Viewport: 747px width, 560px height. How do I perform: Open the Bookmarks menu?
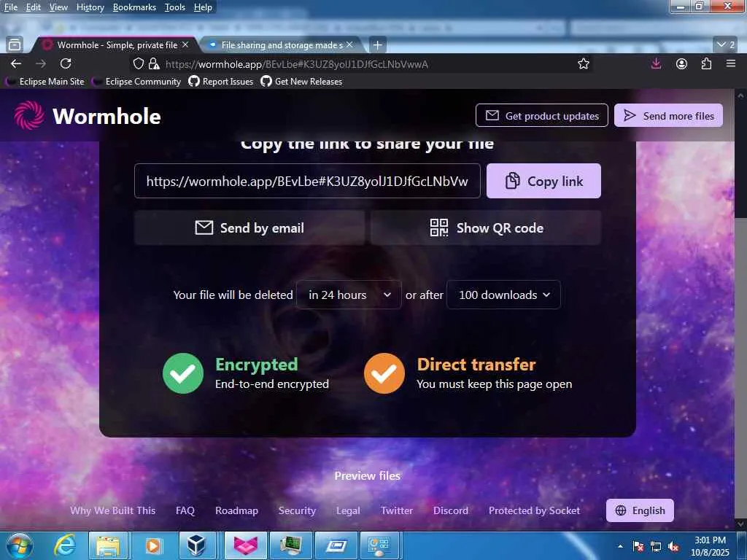pos(134,7)
